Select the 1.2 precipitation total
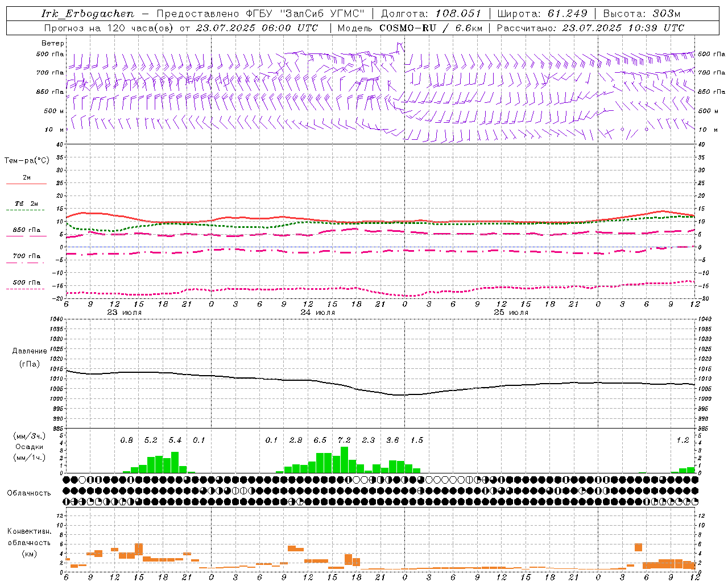The height and width of the screenshot is (582, 728). point(682,440)
